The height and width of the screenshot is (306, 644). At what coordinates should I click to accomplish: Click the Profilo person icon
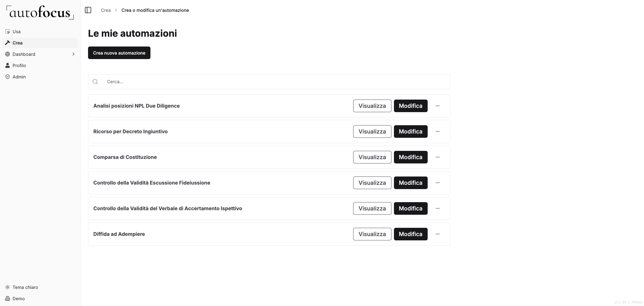[8, 66]
